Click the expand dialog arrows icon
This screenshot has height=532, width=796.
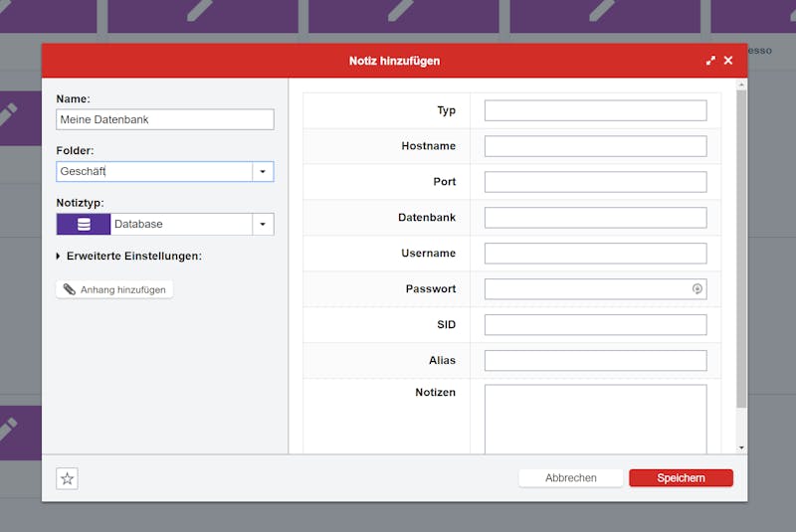pos(710,61)
